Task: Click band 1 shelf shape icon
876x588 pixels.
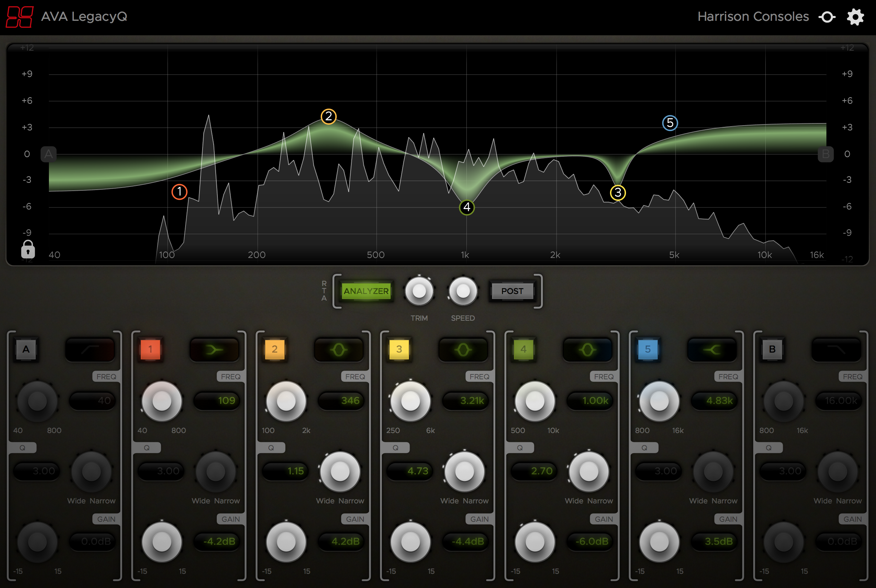Action: [214, 350]
